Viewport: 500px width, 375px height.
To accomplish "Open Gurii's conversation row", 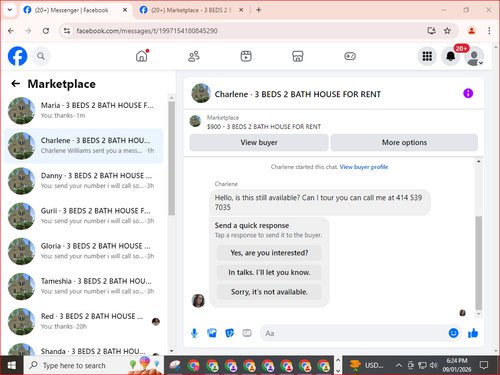I will [x=84, y=216].
